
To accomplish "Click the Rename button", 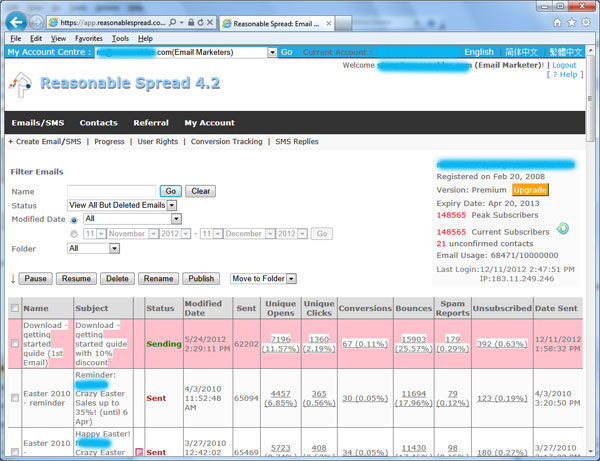I will pos(158,279).
